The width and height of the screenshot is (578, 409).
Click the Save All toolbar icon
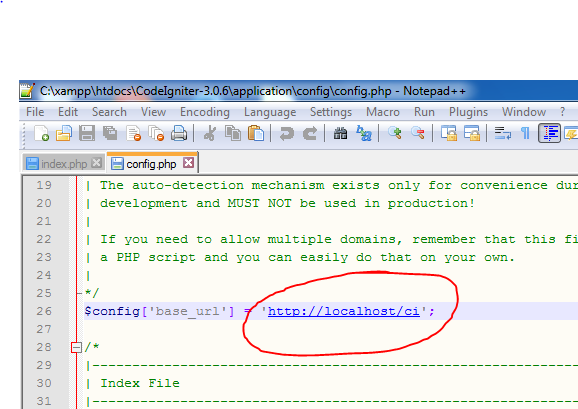(x=110, y=133)
